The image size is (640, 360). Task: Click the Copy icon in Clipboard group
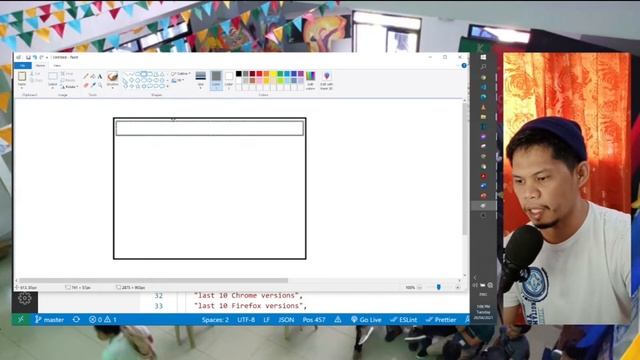point(32,80)
